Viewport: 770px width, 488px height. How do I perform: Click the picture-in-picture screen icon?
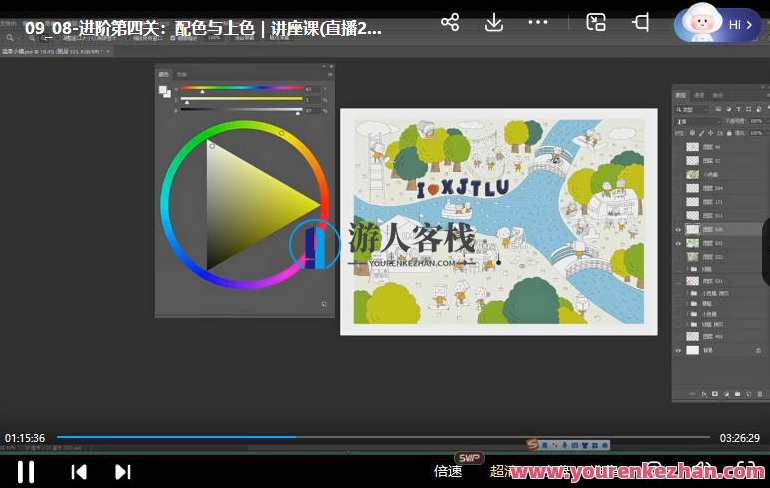(x=596, y=22)
